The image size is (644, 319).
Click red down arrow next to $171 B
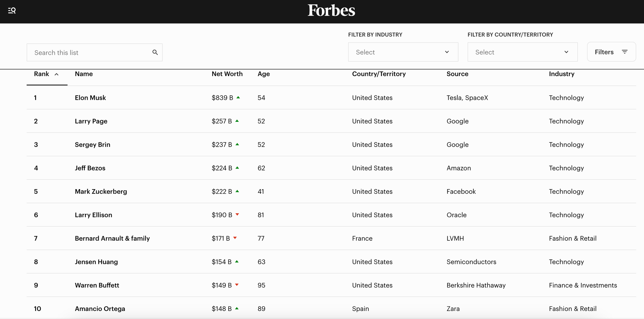point(235,238)
